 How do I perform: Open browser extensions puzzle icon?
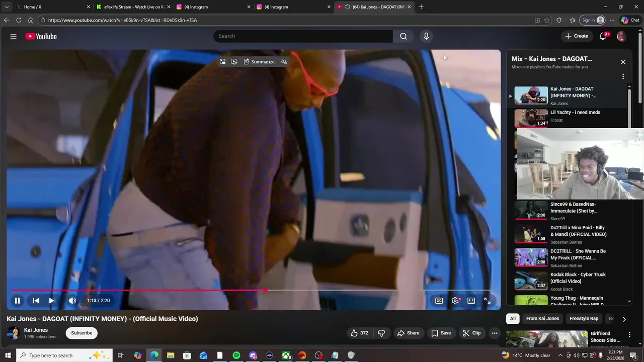(x=559, y=20)
